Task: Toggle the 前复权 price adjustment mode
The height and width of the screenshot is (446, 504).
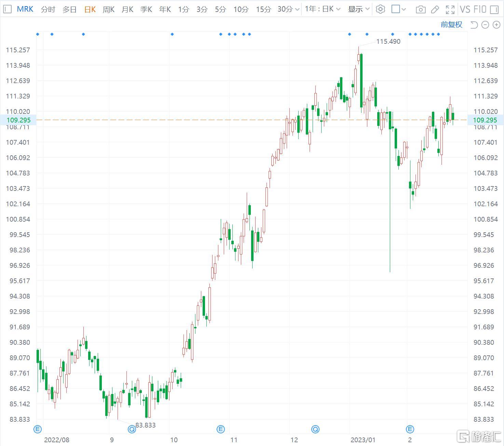Action: pyautogui.click(x=451, y=25)
